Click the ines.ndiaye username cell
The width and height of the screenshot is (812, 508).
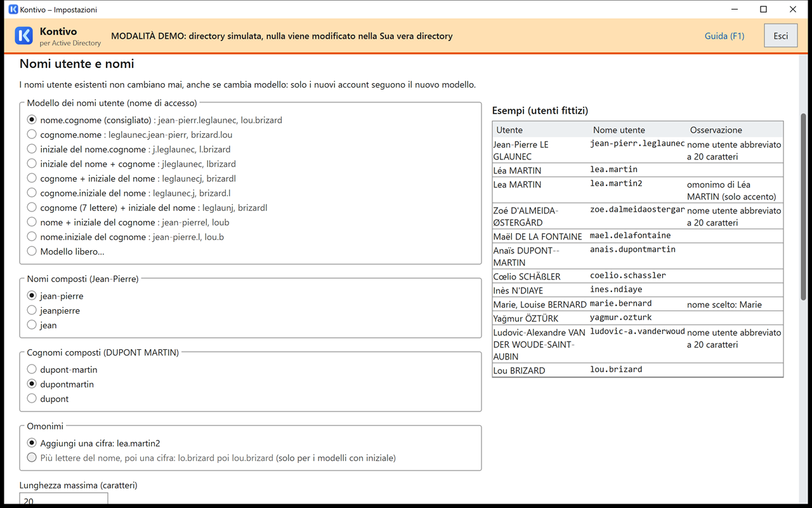point(638,291)
